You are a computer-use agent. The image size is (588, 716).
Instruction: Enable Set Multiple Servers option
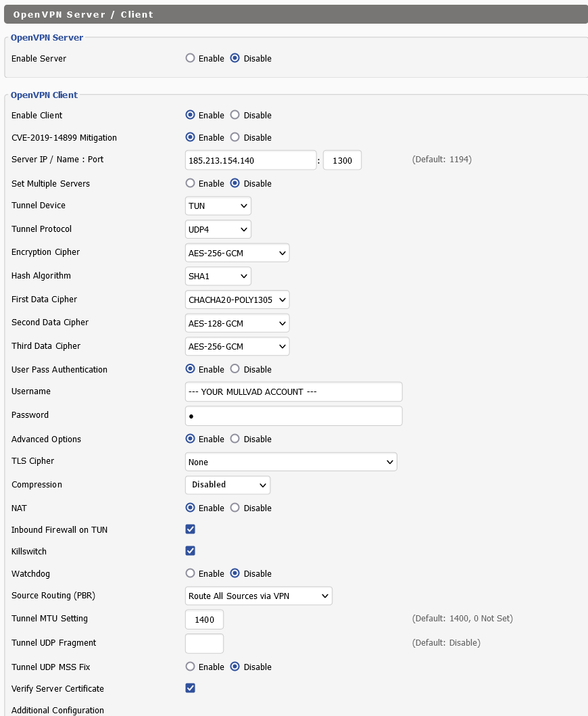point(190,183)
